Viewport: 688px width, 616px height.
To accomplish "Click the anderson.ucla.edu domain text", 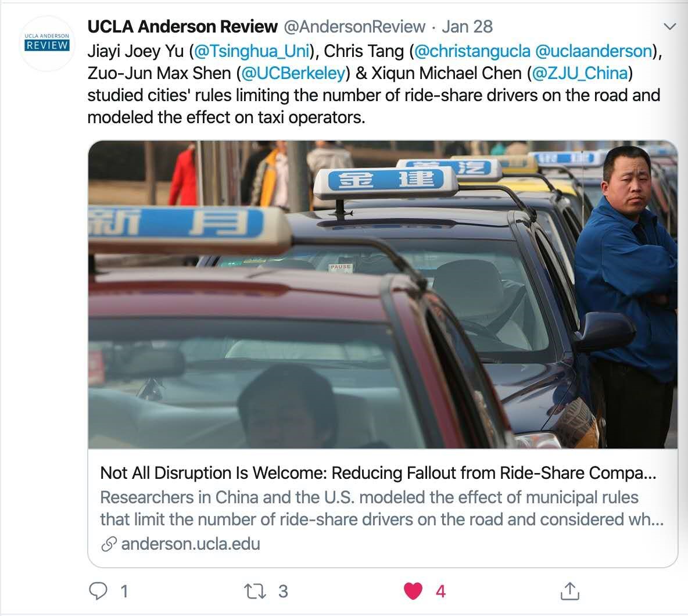I will point(191,544).
